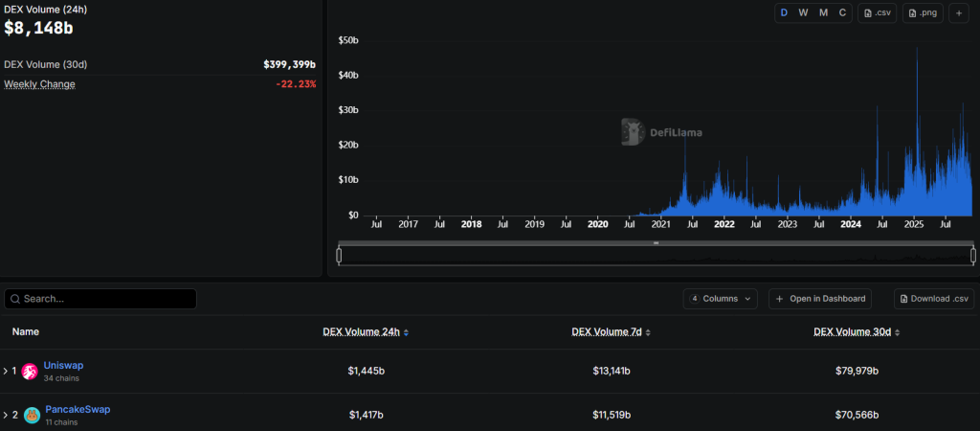
Task: Switch chart to Weekly (W) view
Action: 803,13
